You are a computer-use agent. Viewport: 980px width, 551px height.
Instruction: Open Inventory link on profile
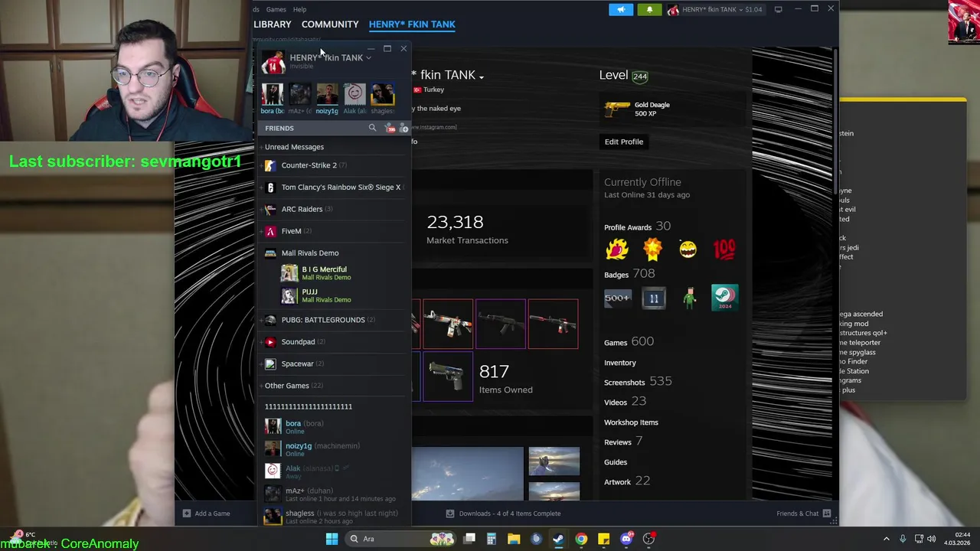[620, 363]
